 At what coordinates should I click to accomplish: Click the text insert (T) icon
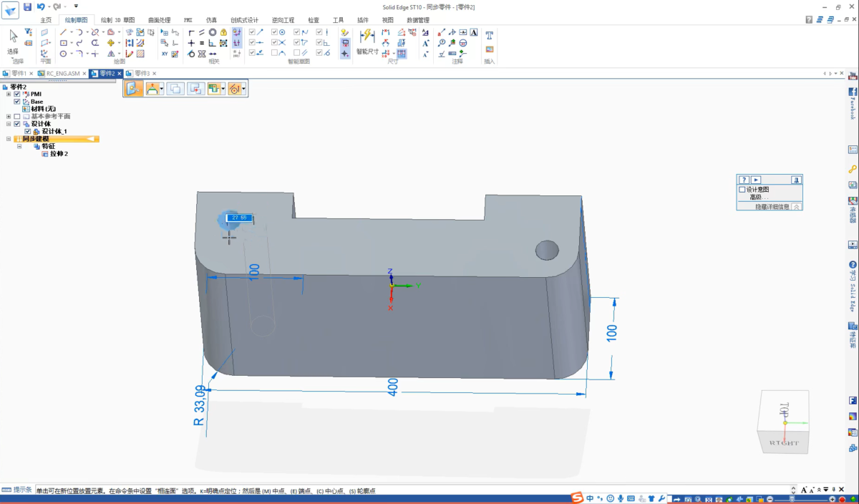pos(490,35)
